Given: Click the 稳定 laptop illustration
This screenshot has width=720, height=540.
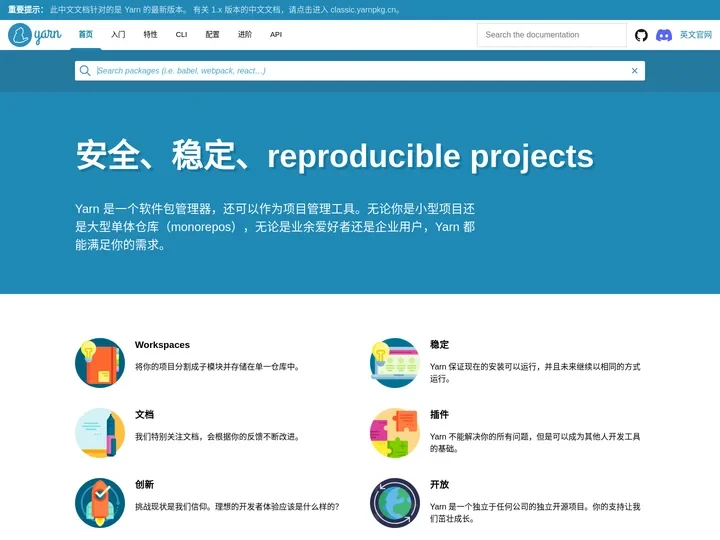Looking at the screenshot, I should (395, 363).
